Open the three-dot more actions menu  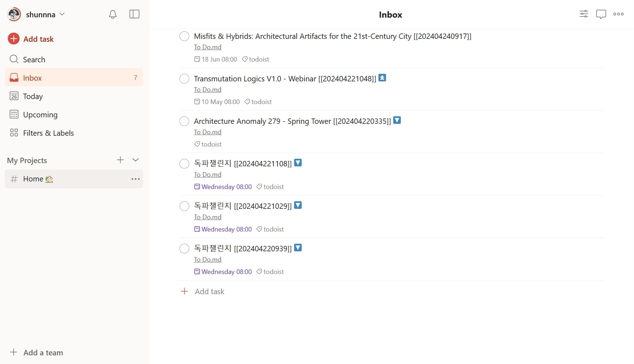[619, 14]
